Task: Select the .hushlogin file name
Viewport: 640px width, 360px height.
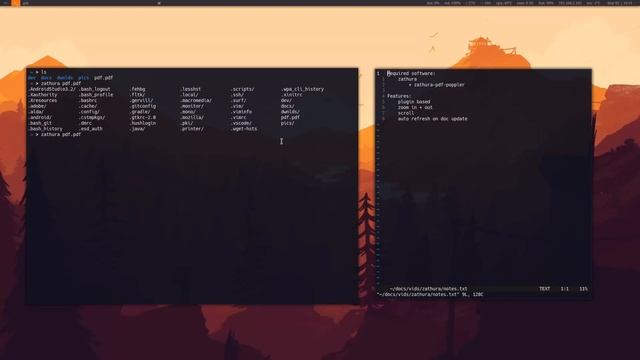Action: point(143,123)
